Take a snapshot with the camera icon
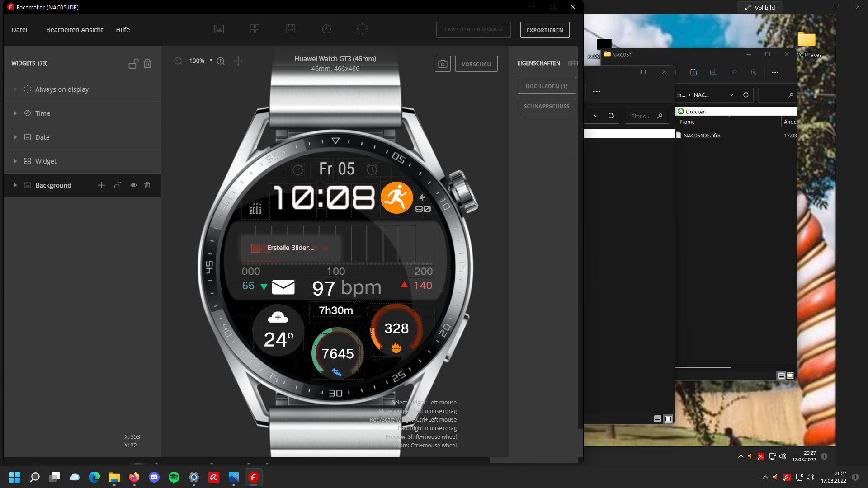Image resolution: width=868 pixels, height=488 pixels. [x=443, y=64]
